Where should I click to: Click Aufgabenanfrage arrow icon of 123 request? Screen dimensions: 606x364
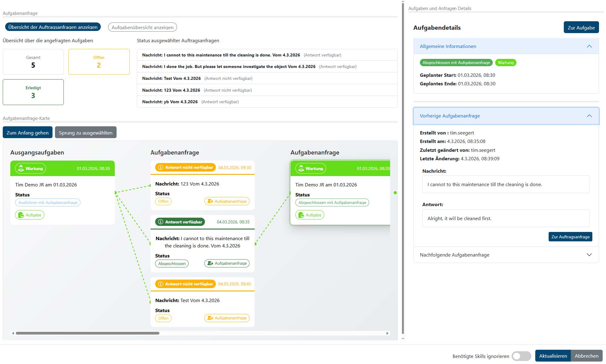click(210, 201)
